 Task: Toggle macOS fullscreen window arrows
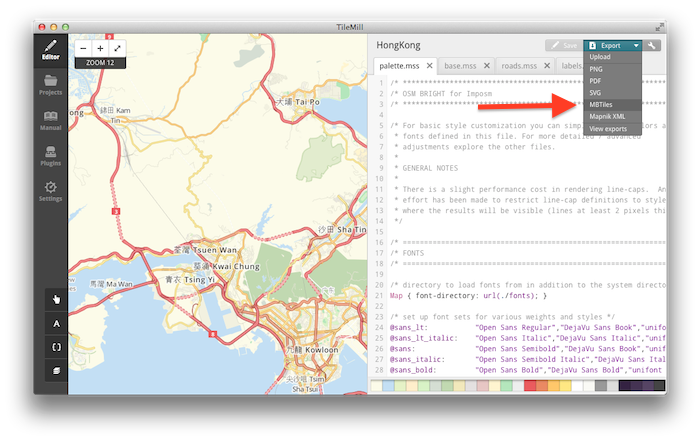tap(659, 27)
